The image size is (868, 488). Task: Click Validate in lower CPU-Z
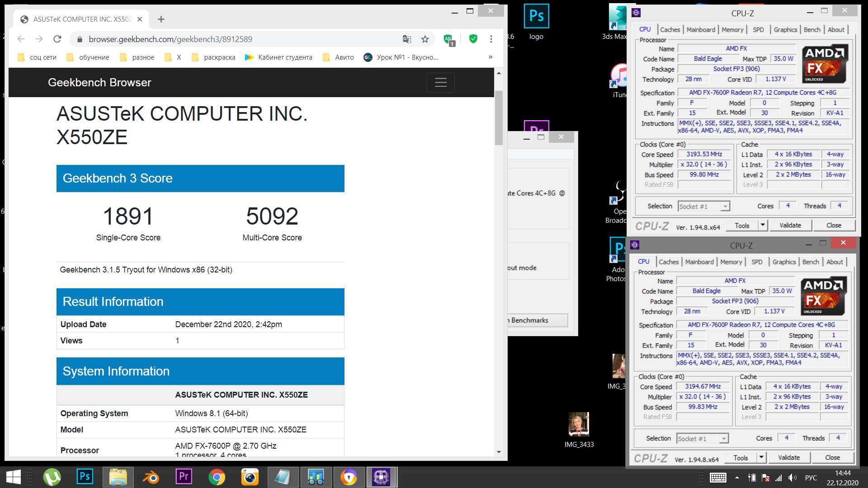(x=789, y=458)
